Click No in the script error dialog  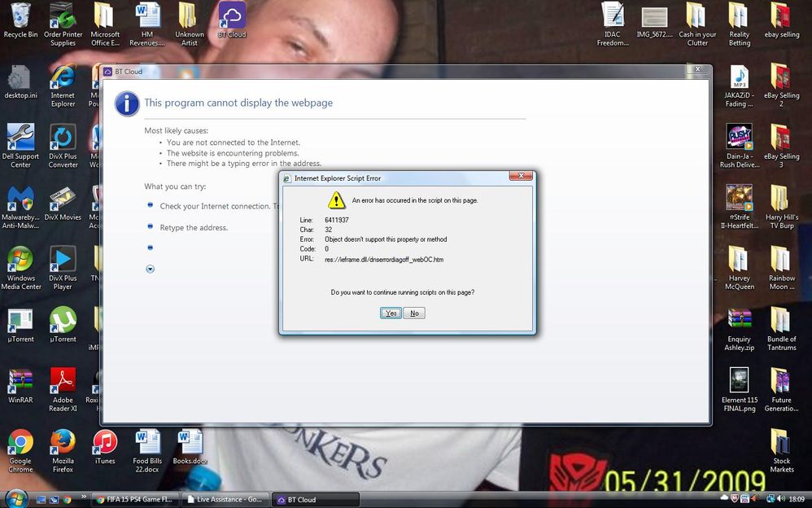click(414, 313)
